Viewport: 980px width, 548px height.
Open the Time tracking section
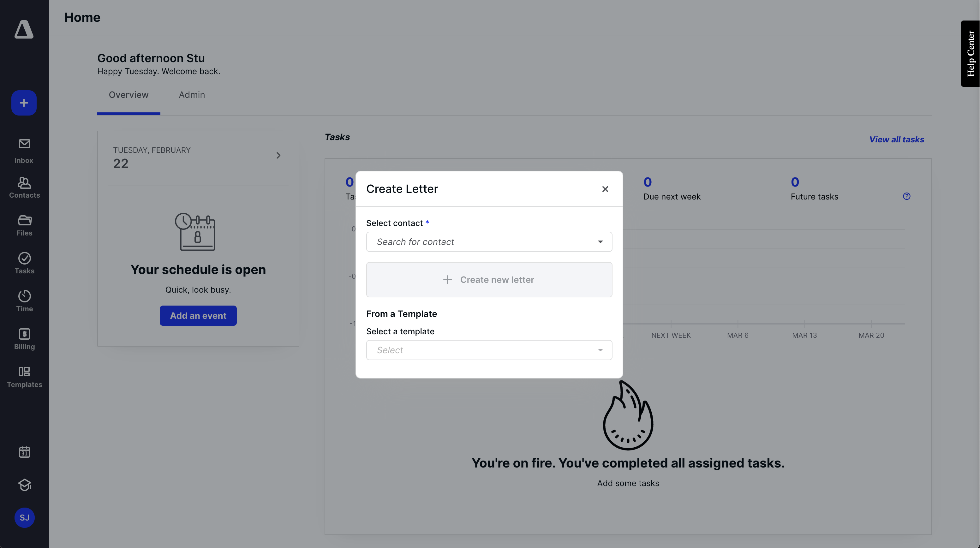coord(24,301)
